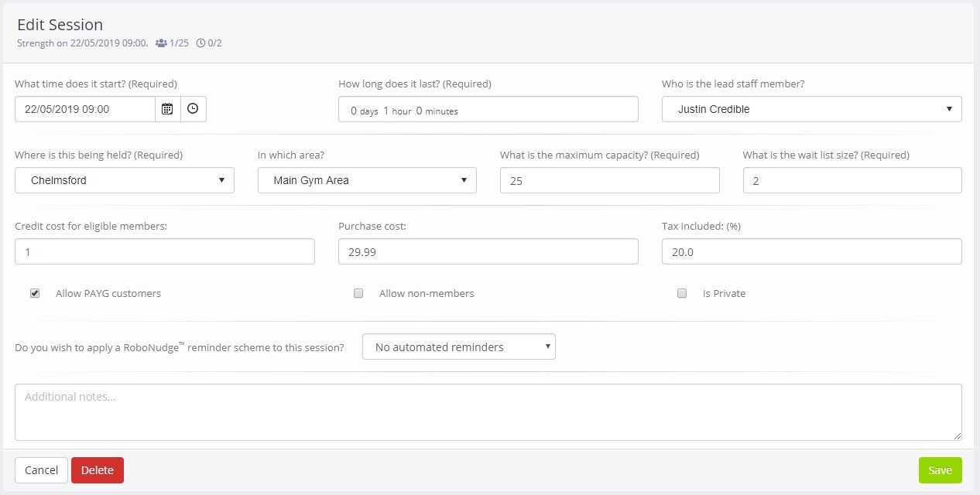
Task: Expand the Main Gym Area dropdown
Action: point(367,180)
